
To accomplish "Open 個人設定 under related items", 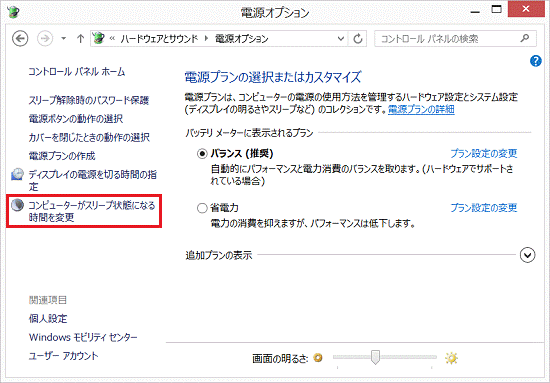I will (x=48, y=318).
